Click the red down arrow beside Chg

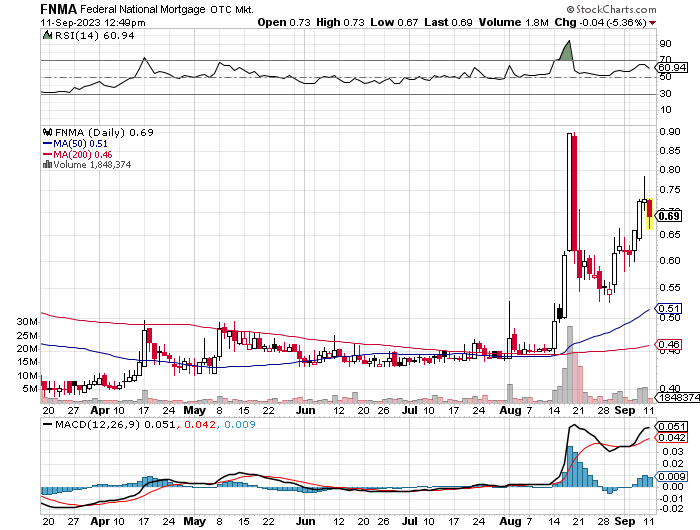pos(653,23)
